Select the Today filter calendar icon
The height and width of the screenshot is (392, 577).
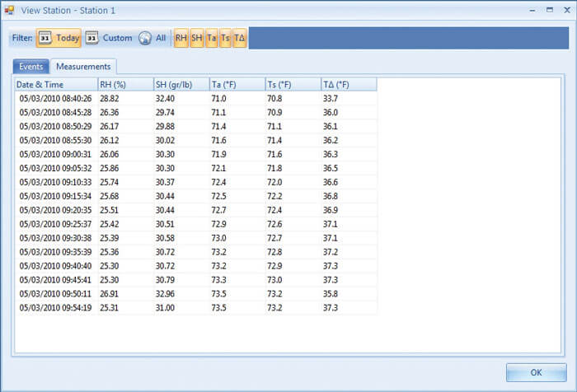click(x=46, y=38)
